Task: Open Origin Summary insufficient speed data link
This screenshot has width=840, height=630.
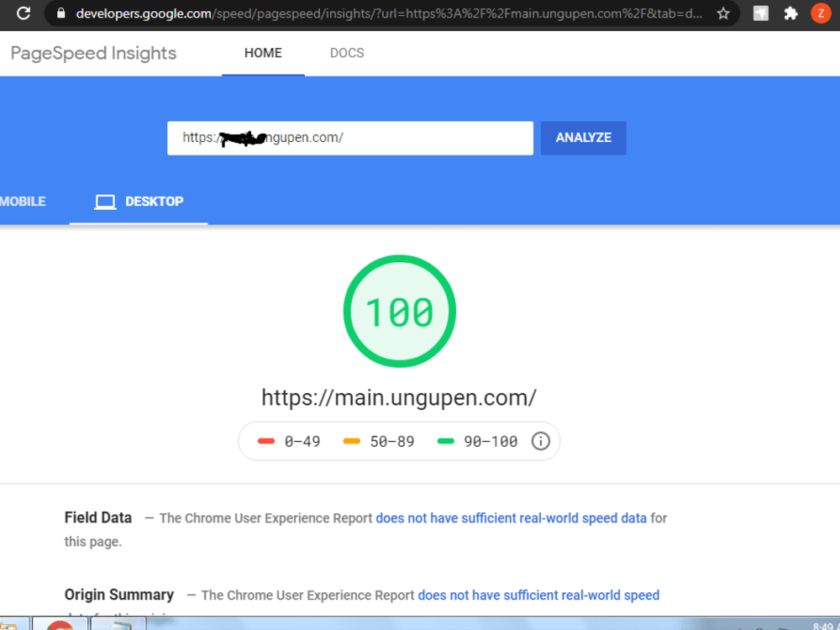Action: pos(538,596)
